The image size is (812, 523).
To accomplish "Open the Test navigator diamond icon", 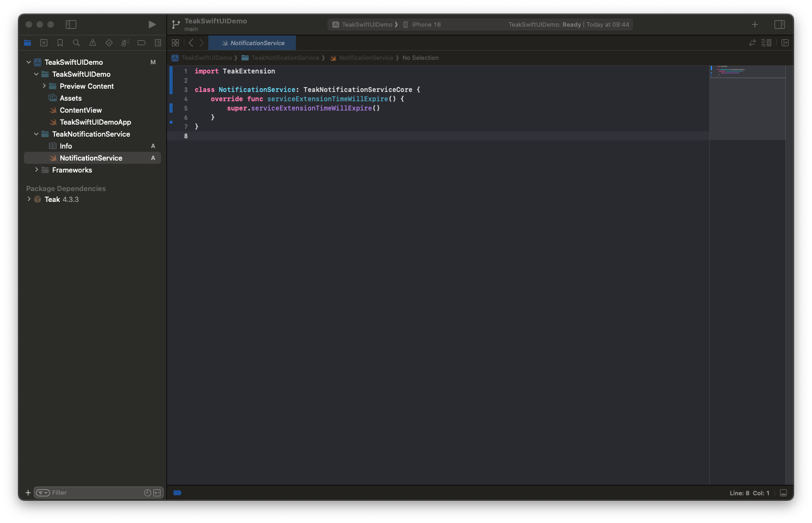I will (109, 43).
